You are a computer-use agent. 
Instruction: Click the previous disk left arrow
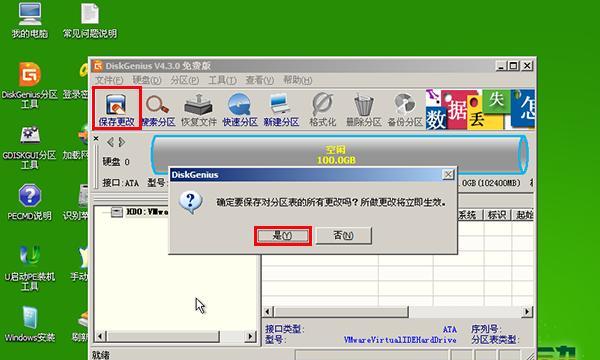(110, 142)
